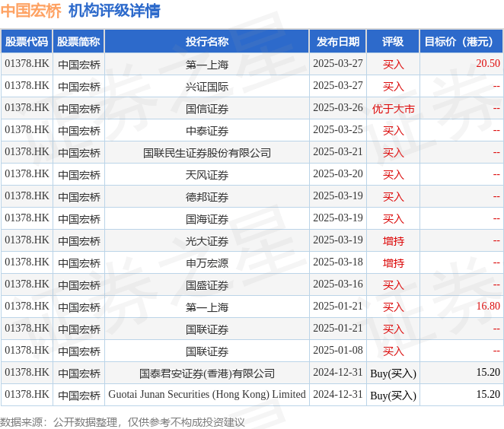Select the 股票代码 column header
Viewport: 504px width, 429px height.
coord(27,41)
